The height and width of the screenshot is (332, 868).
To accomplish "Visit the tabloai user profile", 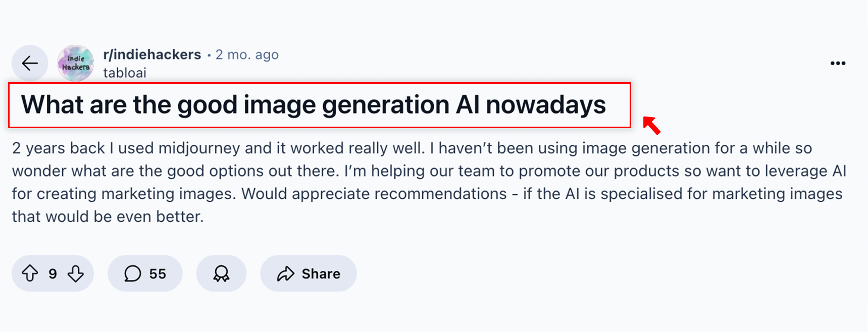I will (x=125, y=73).
